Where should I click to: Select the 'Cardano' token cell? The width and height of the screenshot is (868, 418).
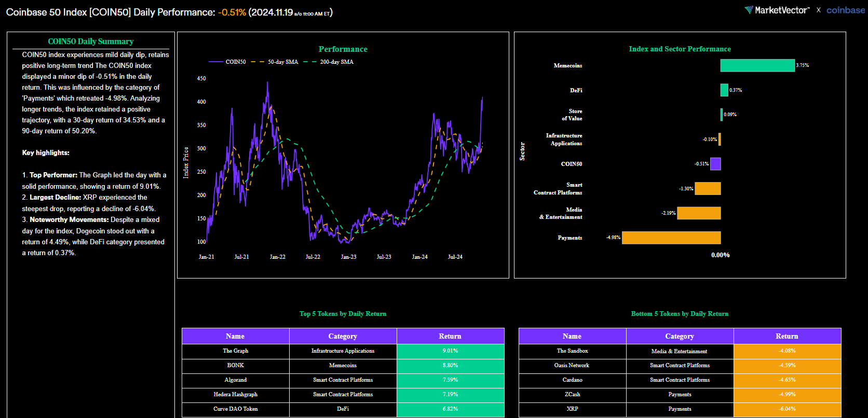point(572,380)
